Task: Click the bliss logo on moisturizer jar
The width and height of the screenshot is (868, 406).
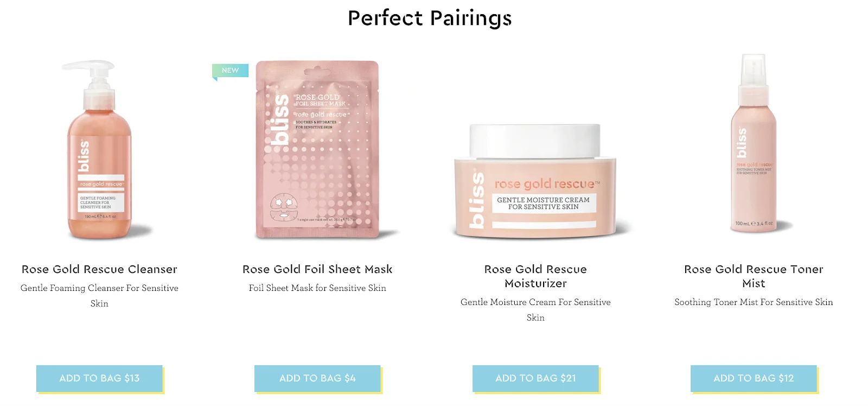Action: (475, 199)
